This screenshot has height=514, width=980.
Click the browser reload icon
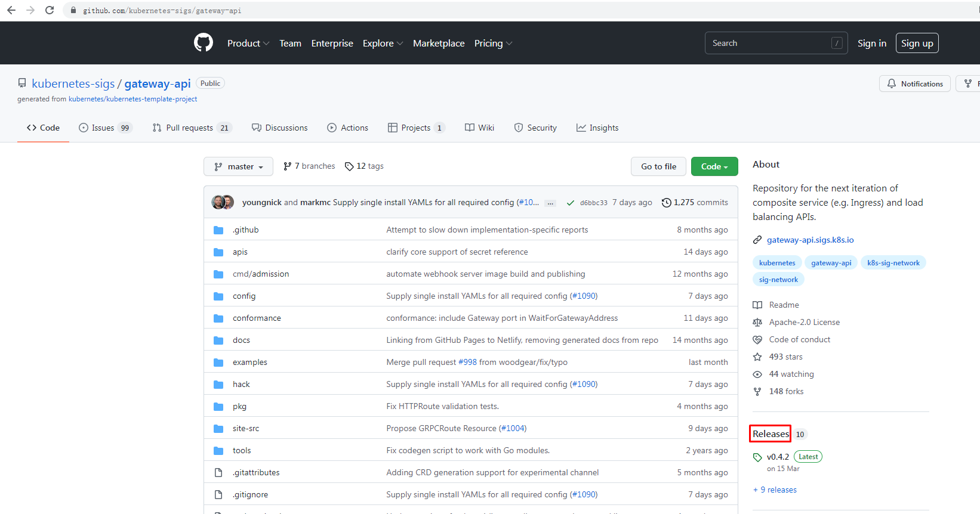click(50, 10)
